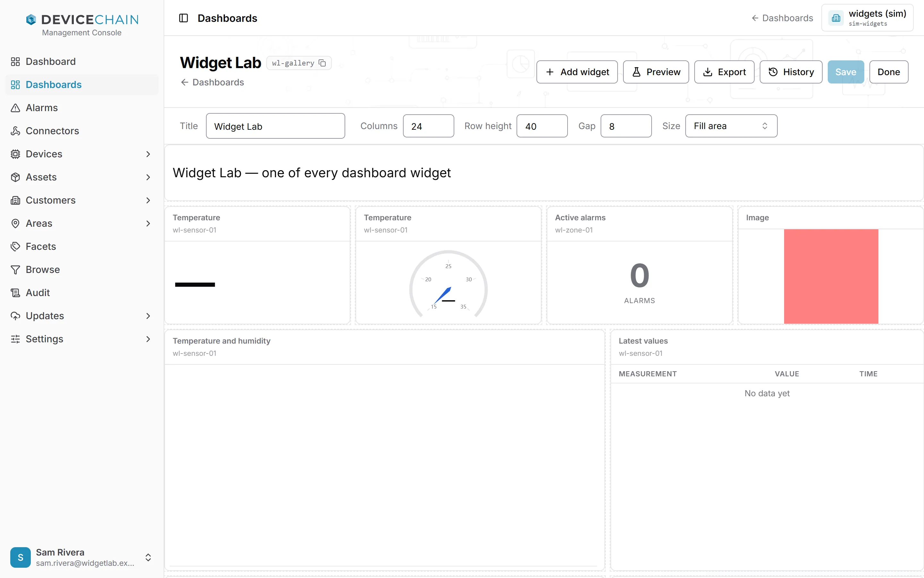924x578 pixels.
Task: Click the Devices chip icon
Action: coord(15,154)
